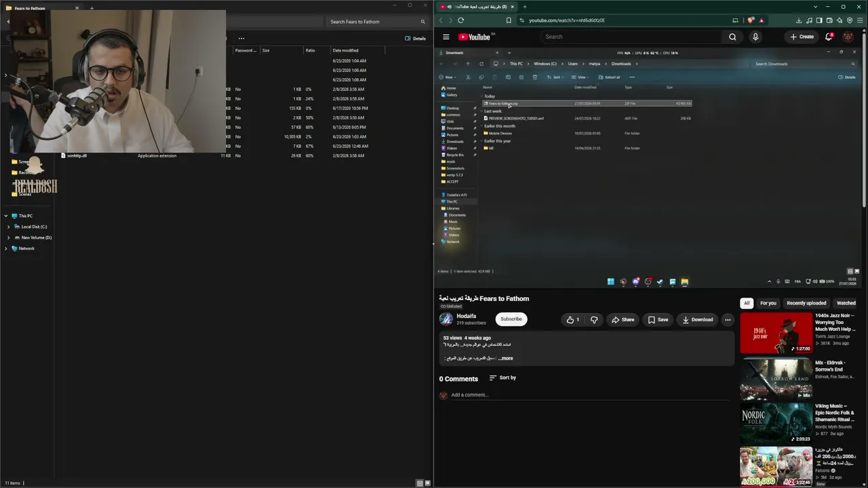Open the YouTube guide hamburger menu
868x488 pixels.
[x=446, y=37]
